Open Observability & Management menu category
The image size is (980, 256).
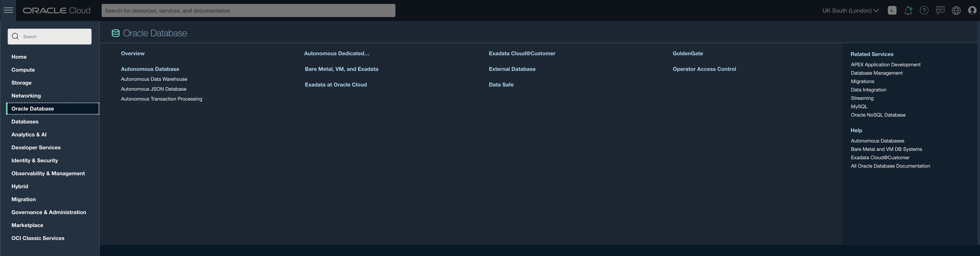[x=48, y=173]
